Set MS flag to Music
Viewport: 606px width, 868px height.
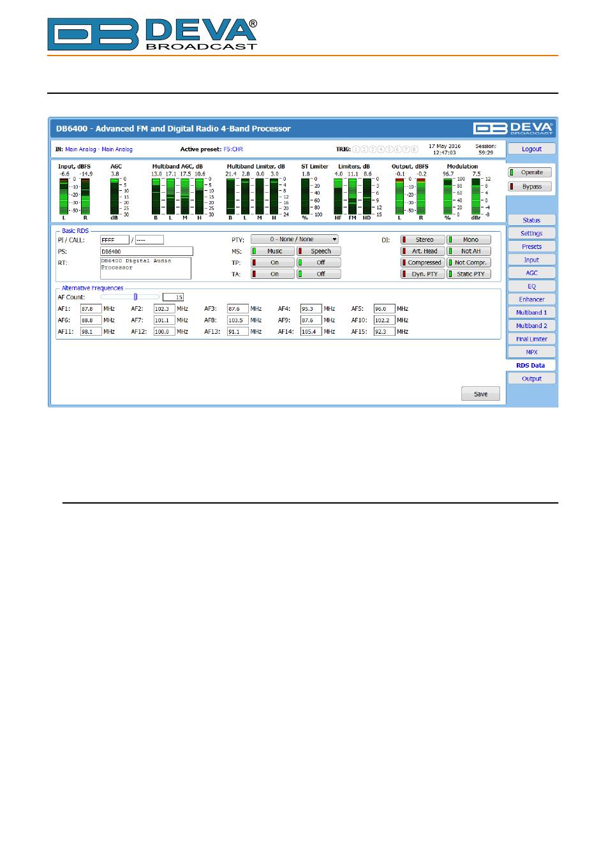[x=272, y=251]
